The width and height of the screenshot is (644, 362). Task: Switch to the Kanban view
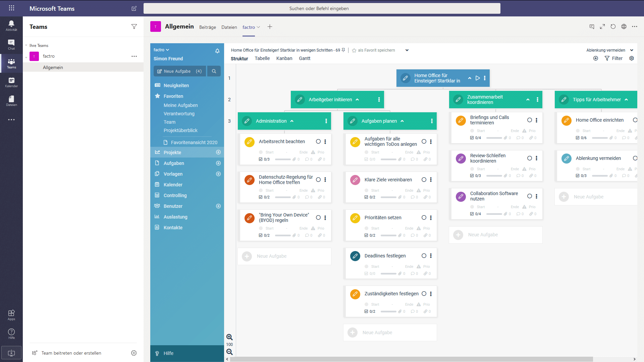(x=284, y=58)
